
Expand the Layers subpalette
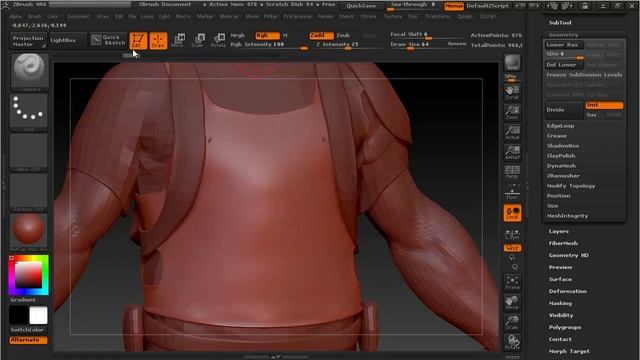pos(558,231)
